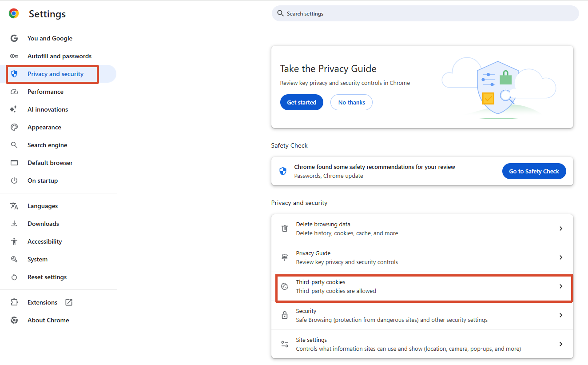Click the cookie icon for Third-party cookies
The width and height of the screenshot is (588, 365).
[x=285, y=286]
